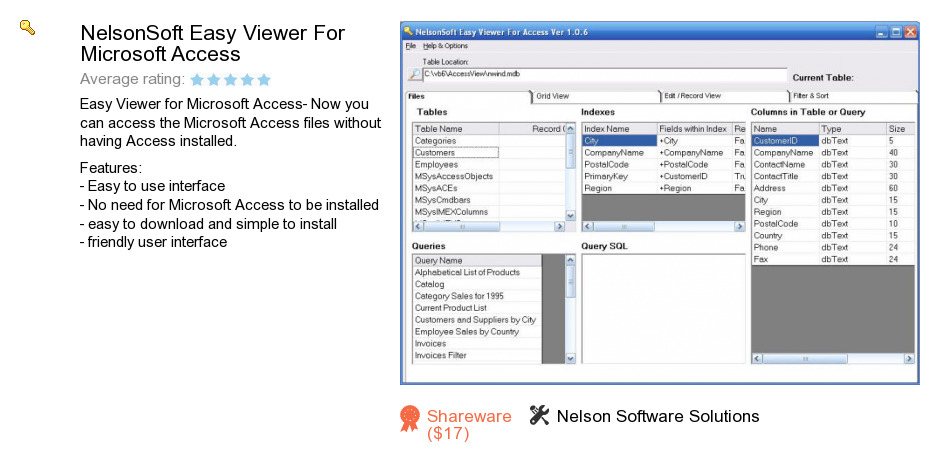Select the MSysIMEXColumns table row
940x469 pixels.
tap(489, 212)
